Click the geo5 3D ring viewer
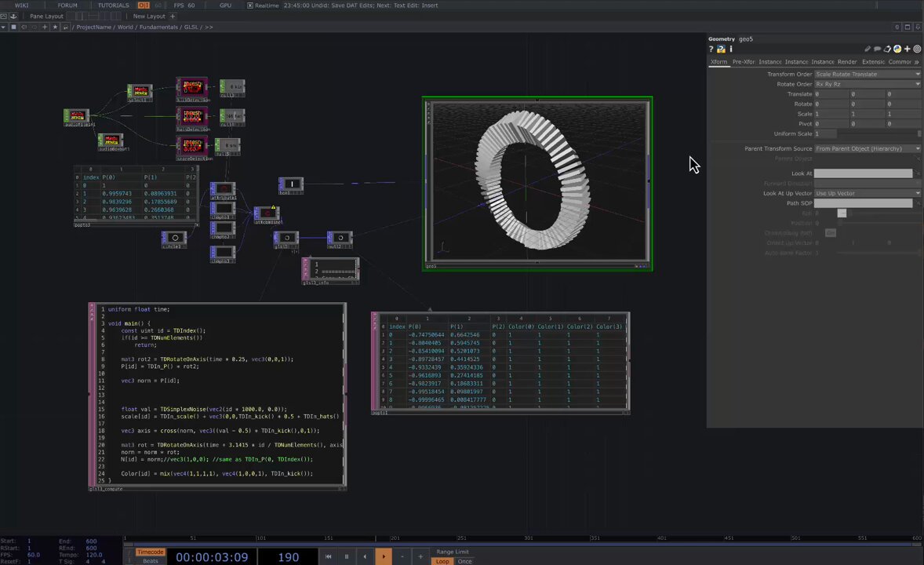This screenshot has width=924, height=565. pos(537,184)
